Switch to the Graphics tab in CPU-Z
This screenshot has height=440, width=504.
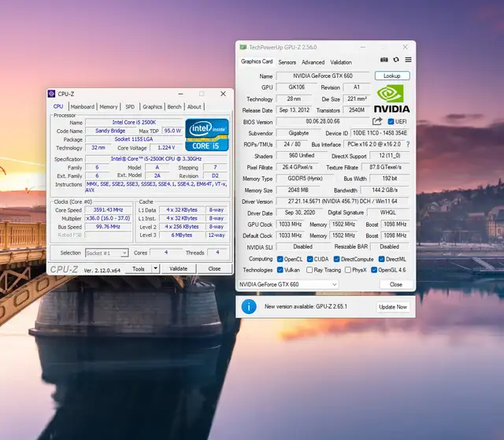(152, 106)
